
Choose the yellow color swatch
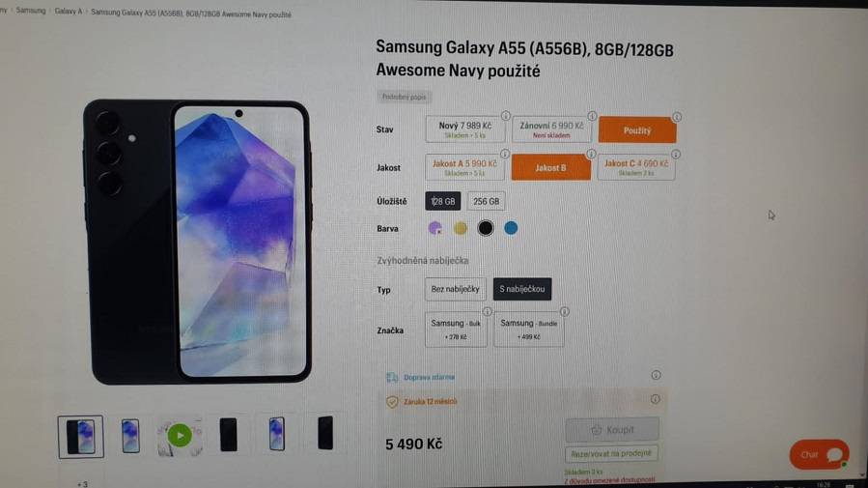click(460, 228)
